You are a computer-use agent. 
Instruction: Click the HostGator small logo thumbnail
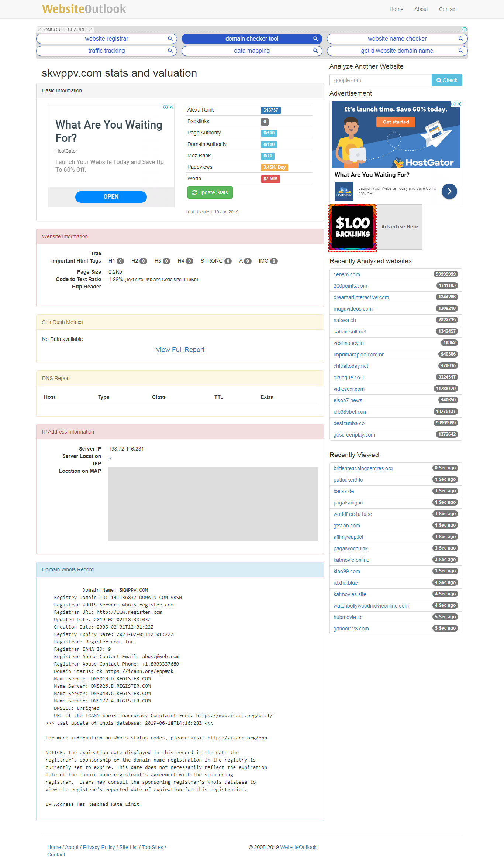pyautogui.click(x=344, y=191)
